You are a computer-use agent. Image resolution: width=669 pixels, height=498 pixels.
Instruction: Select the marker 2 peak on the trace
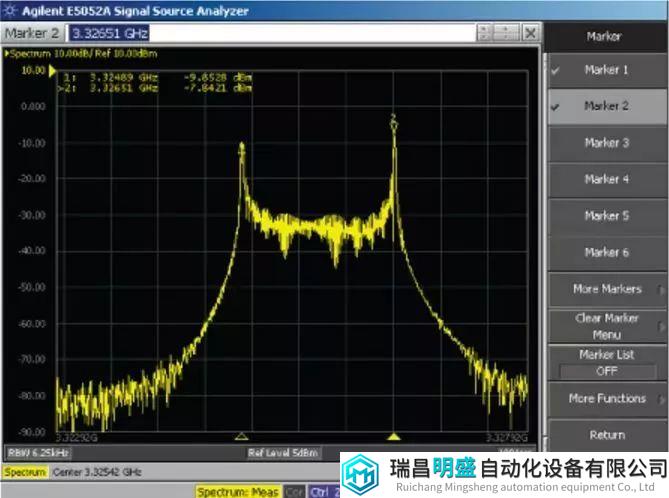click(x=394, y=121)
